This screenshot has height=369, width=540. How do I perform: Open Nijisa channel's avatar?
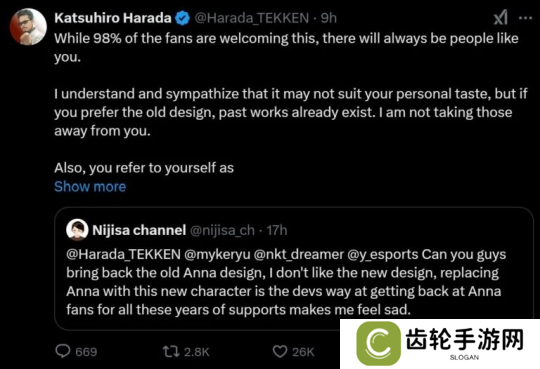coord(77,229)
